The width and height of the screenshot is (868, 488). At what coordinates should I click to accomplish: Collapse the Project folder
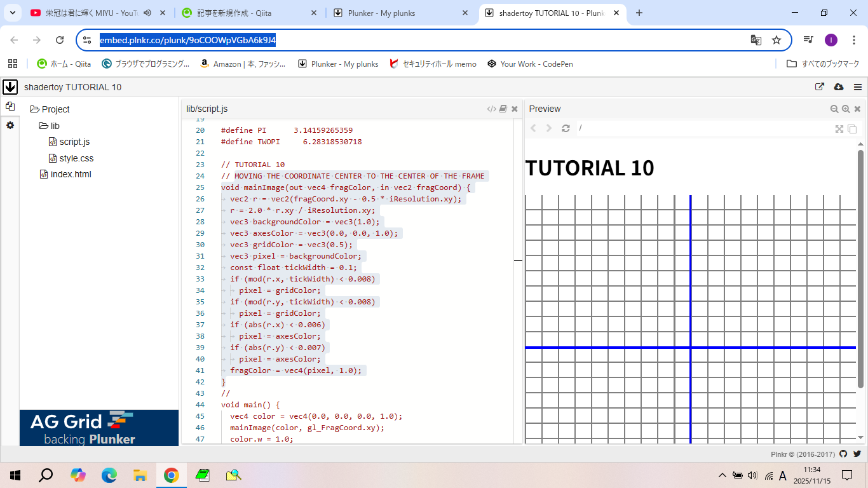point(50,109)
